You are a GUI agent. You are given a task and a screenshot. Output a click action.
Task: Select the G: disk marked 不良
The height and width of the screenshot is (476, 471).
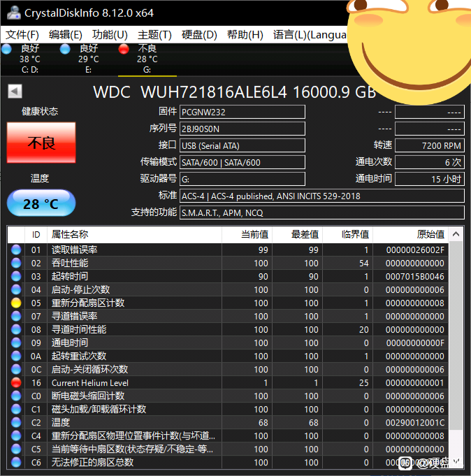147,59
